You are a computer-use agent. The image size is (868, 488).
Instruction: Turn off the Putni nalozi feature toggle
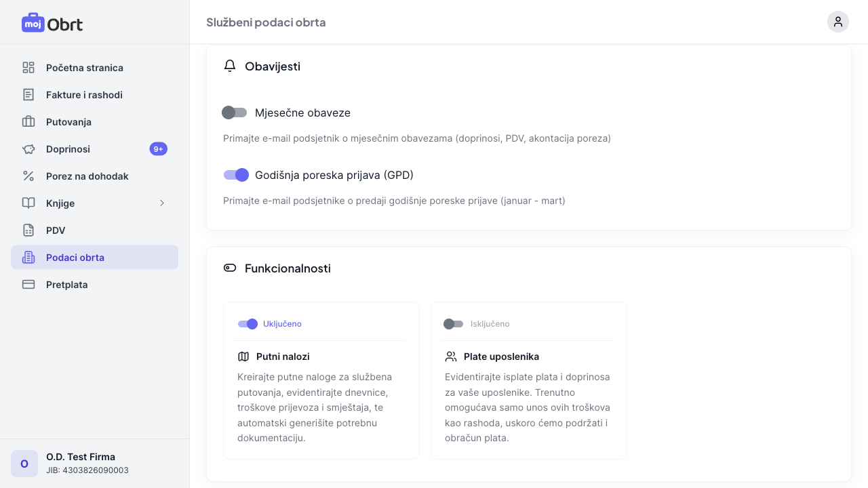click(x=248, y=324)
